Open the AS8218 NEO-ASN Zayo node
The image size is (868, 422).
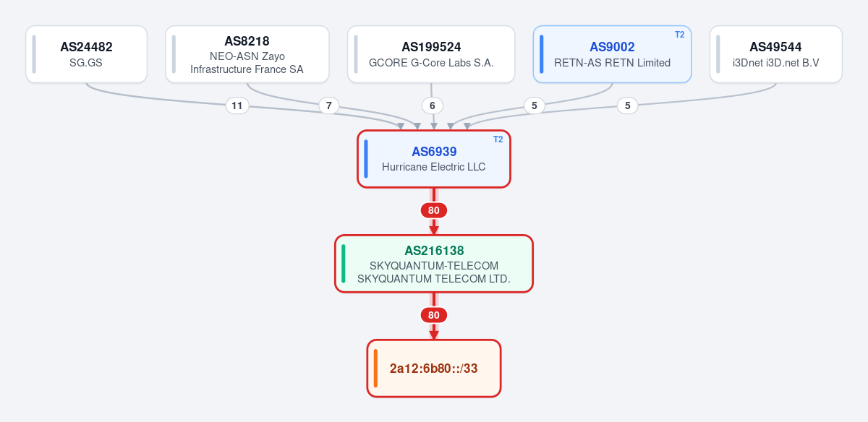coord(247,54)
